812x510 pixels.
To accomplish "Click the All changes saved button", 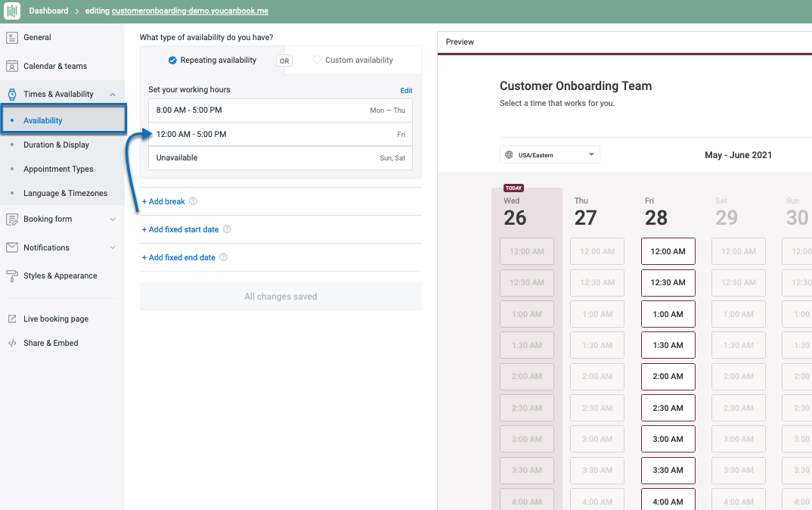I will tap(280, 297).
